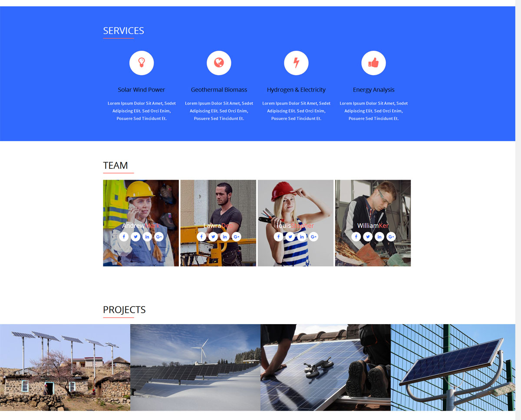Image resolution: width=521 pixels, height=420 pixels.
Task: Click the Energy Analysis heading
Action: coord(373,90)
